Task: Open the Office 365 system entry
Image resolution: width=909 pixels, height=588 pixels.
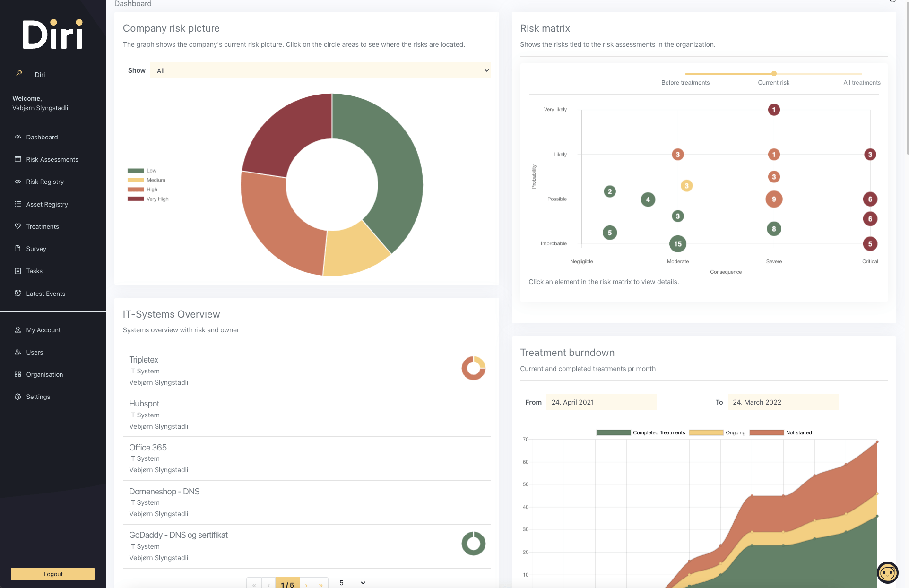Action: (148, 448)
